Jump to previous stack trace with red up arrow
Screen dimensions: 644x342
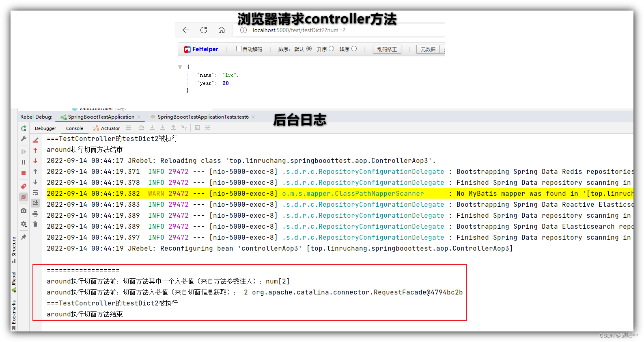pyautogui.click(x=35, y=150)
